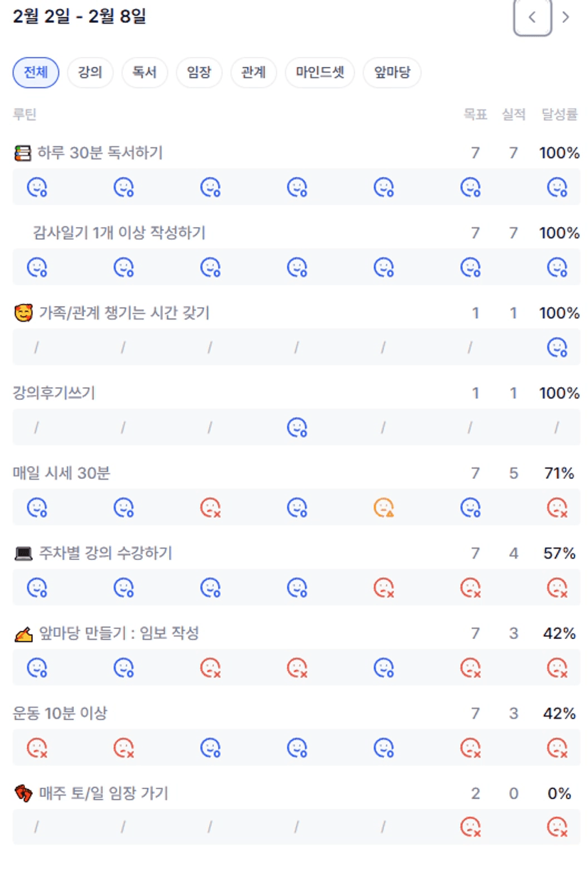Click the blue completed face in 강의후기쓰기 row

296,428
